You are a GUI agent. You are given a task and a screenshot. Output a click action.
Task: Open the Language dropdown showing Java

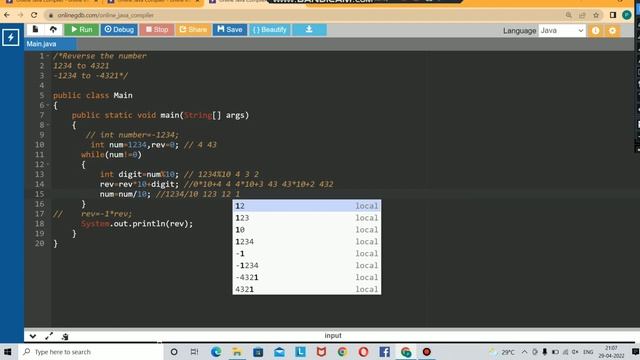pyautogui.click(x=562, y=31)
